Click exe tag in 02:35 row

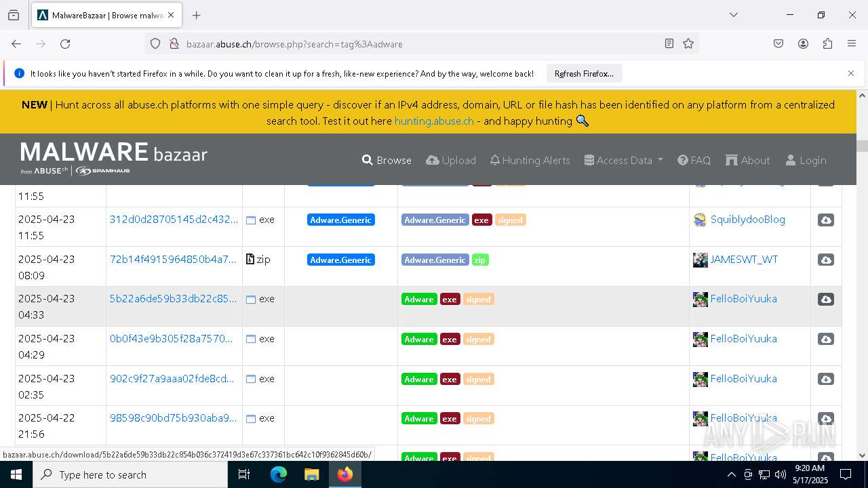[450, 379]
